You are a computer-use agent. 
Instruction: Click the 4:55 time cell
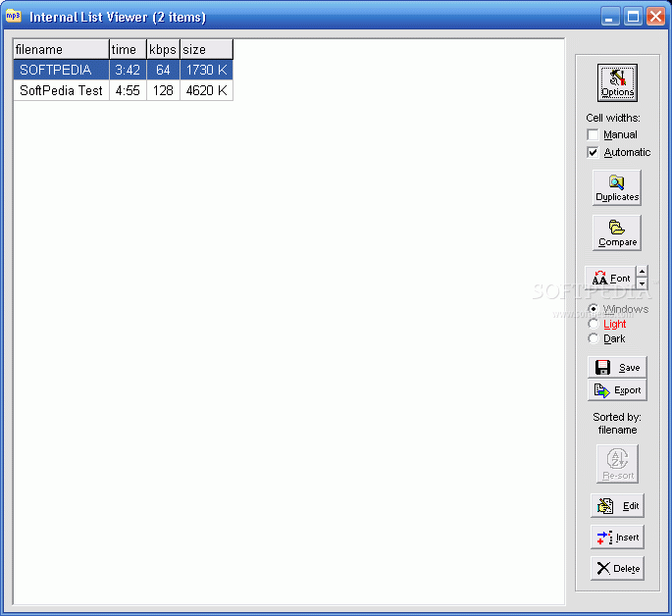[x=129, y=90]
